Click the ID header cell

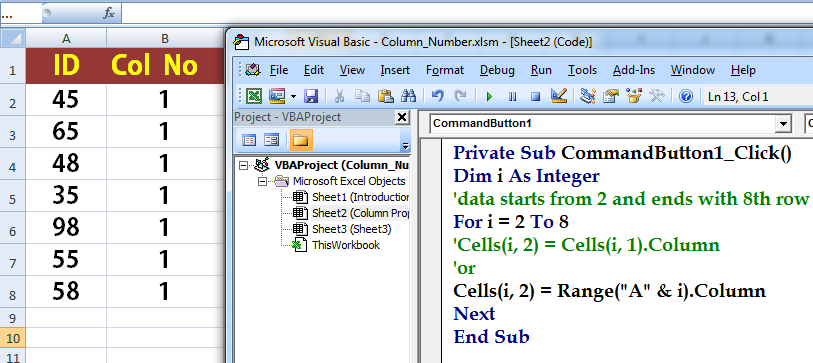pos(66,66)
